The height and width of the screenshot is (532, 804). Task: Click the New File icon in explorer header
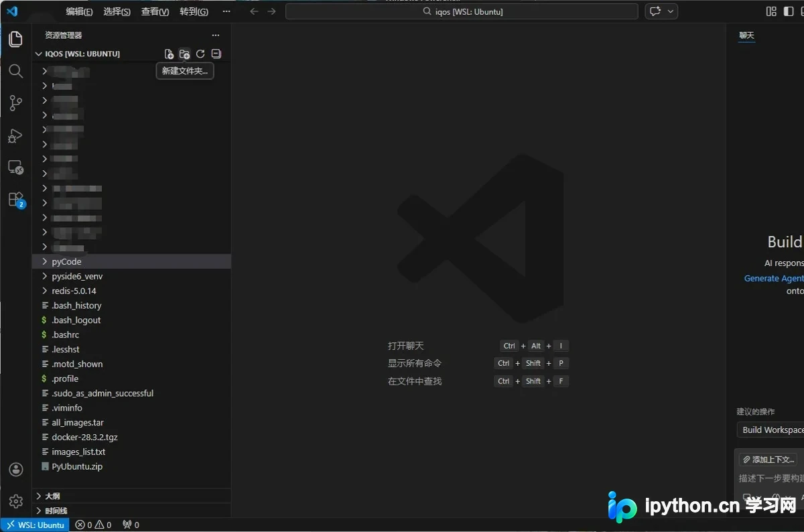169,54
